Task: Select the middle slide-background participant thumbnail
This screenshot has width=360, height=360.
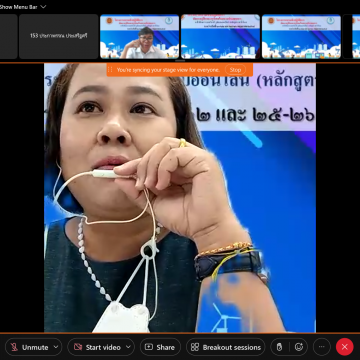Action: tap(221, 36)
